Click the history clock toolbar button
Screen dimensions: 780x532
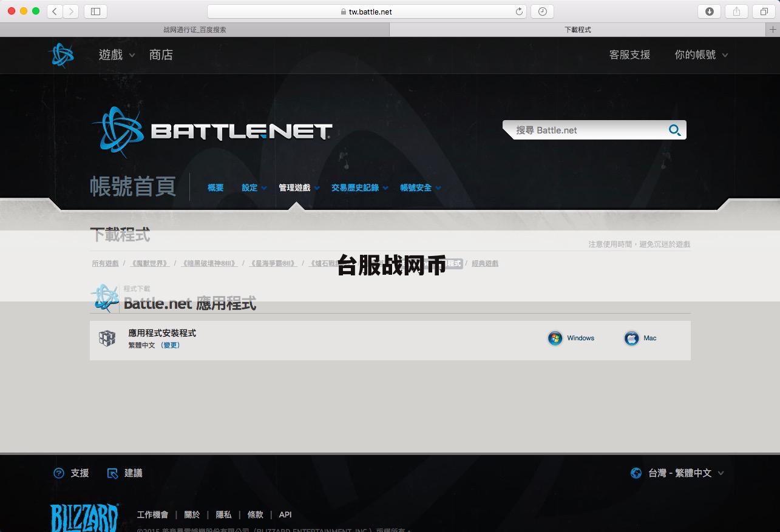click(542, 12)
